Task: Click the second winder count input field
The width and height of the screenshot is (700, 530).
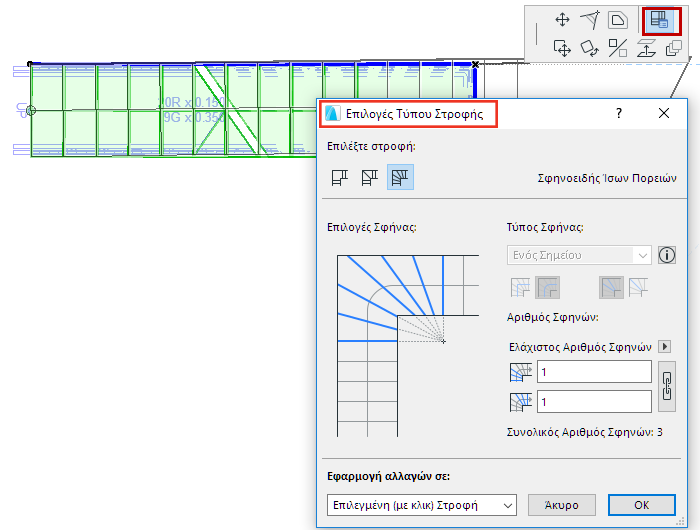Action: (x=594, y=401)
